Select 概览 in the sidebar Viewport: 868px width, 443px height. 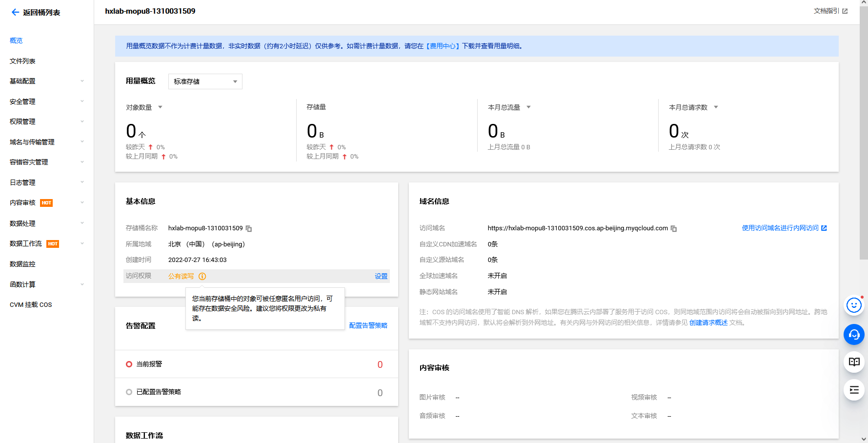[16, 40]
